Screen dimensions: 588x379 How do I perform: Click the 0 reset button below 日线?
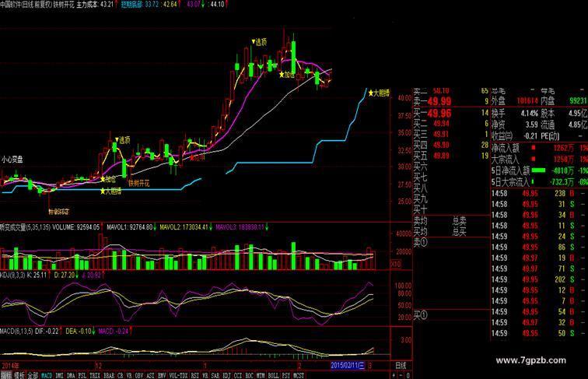408,375
